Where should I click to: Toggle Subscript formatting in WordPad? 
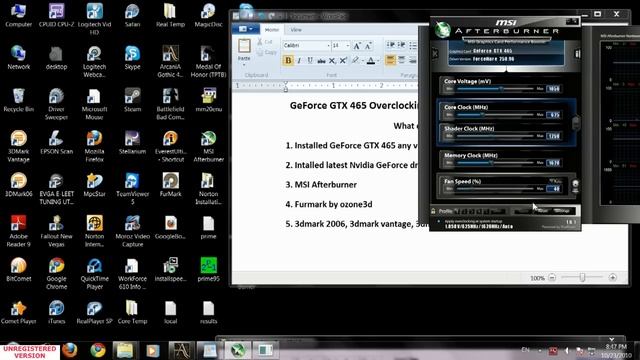[332, 61]
